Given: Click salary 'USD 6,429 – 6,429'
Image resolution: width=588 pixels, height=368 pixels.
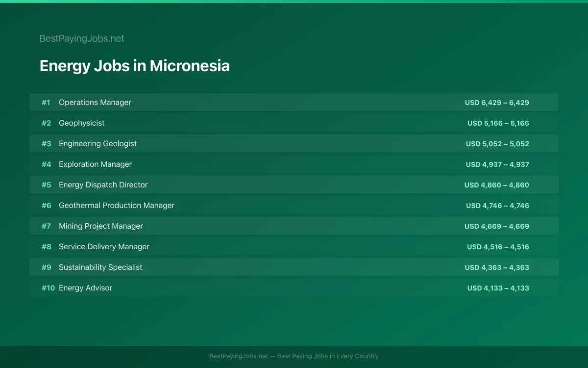Looking at the screenshot, I should pos(497,103).
